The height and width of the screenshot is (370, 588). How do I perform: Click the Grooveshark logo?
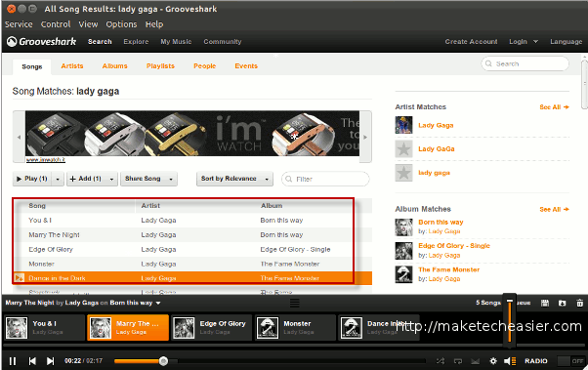[x=42, y=42]
